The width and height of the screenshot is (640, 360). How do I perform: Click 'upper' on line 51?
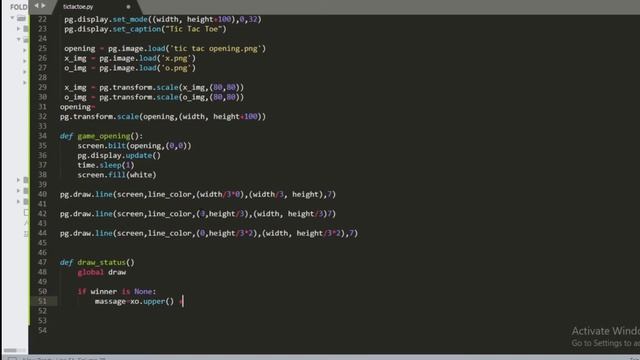pyautogui.click(x=154, y=301)
